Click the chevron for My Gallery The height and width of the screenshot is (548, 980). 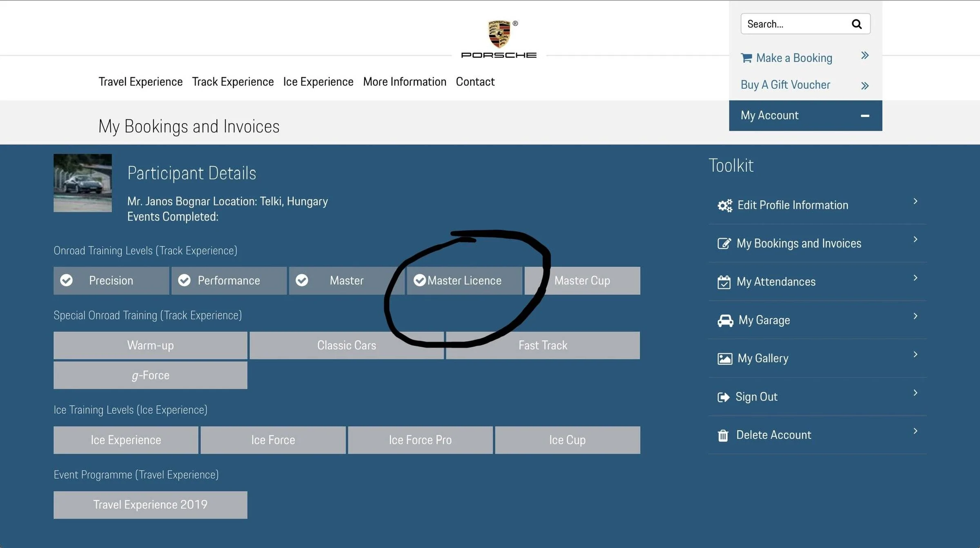coord(915,354)
